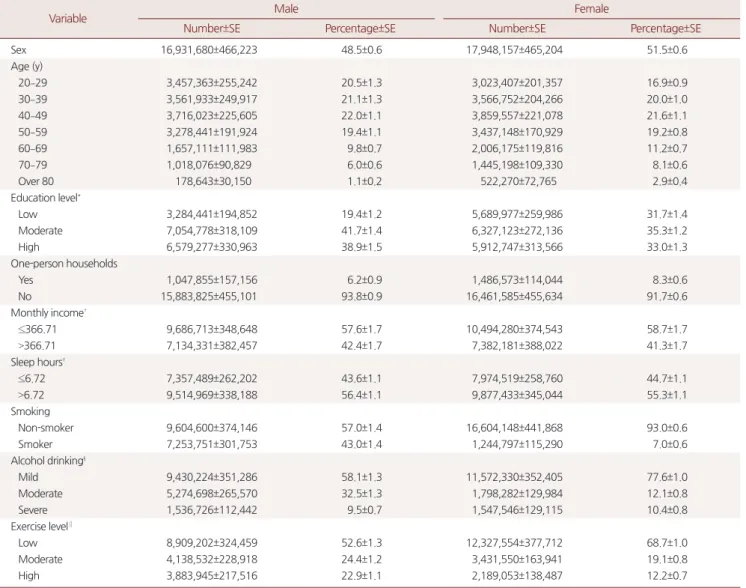Click the 'Non-smoker' row label
The width and height of the screenshot is (746, 588).
click(x=46, y=428)
